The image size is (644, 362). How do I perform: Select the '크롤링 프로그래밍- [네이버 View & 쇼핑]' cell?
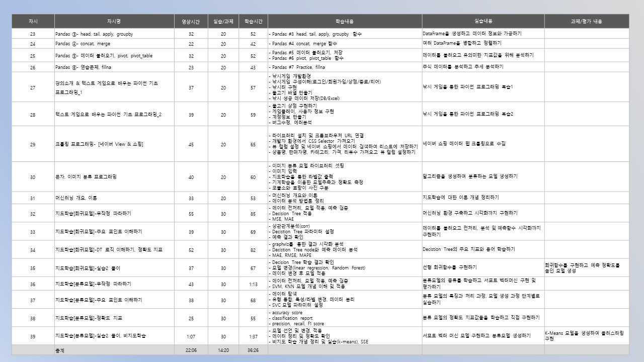[x=99, y=145]
